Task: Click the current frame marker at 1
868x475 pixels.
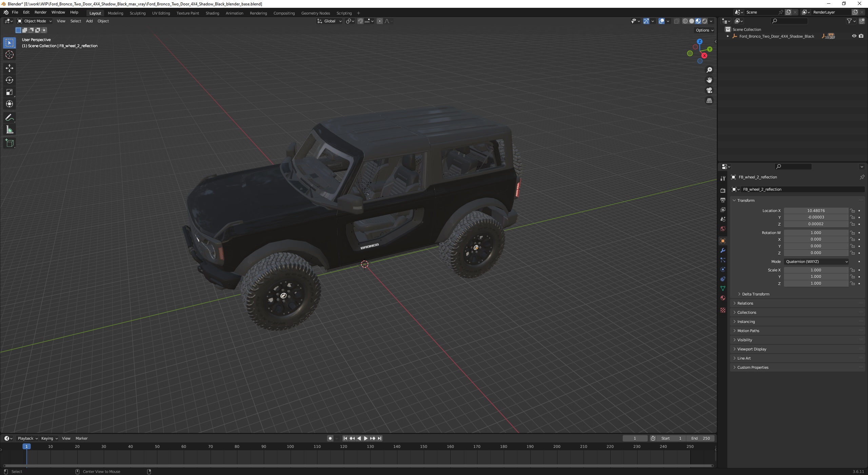Action: pyautogui.click(x=26, y=446)
